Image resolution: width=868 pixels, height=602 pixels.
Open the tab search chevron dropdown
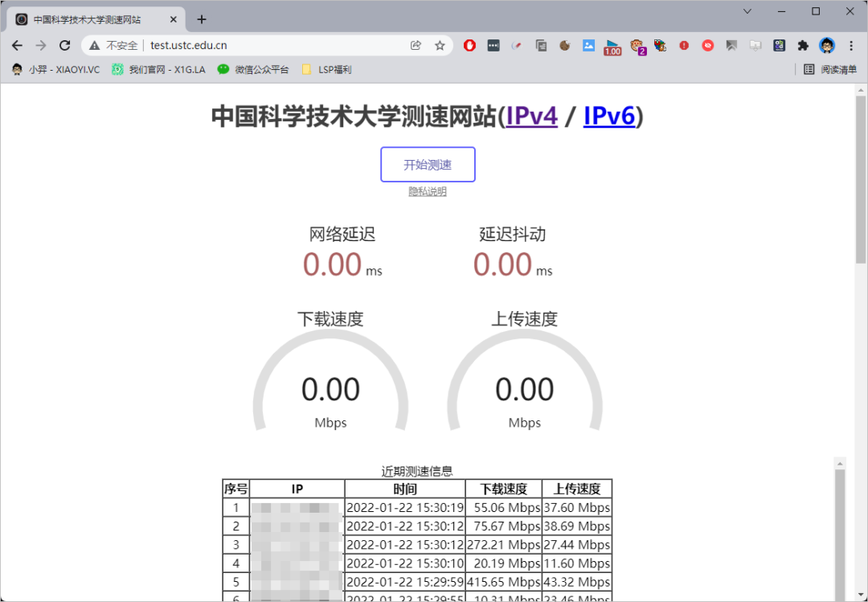(747, 11)
